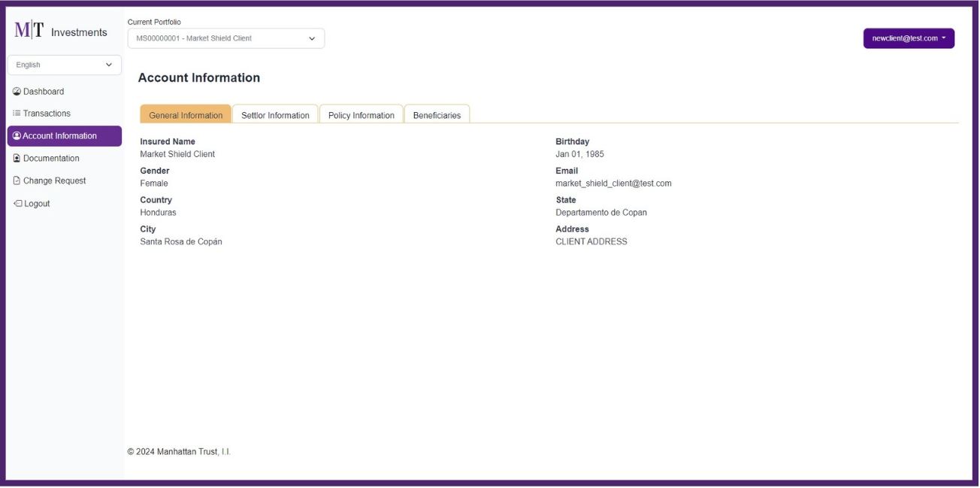Click the CLIENT ADDRESS value text

click(x=591, y=242)
